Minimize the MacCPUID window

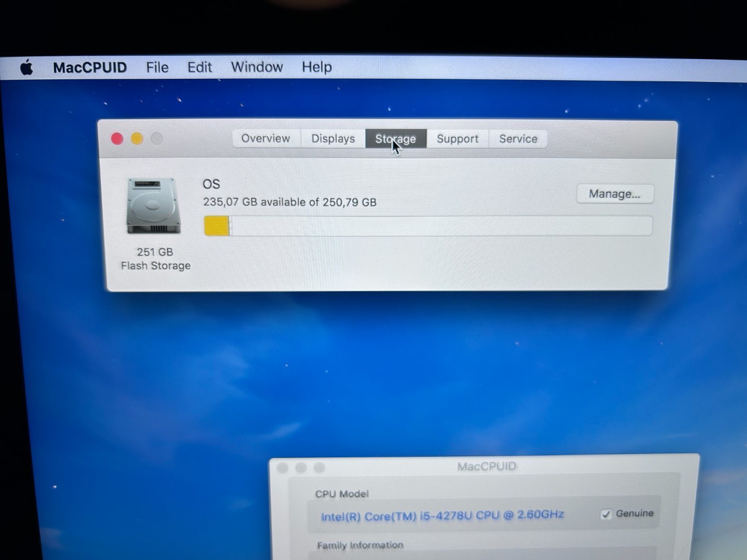pyautogui.click(x=301, y=468)
